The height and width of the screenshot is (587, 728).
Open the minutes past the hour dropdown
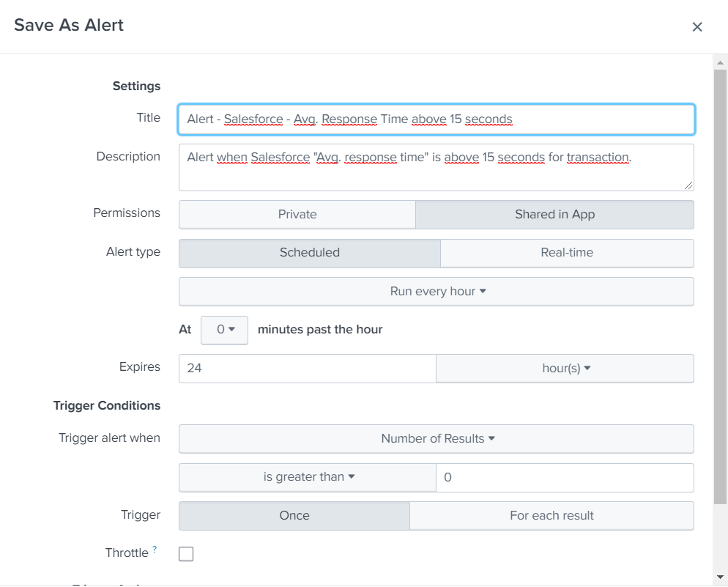[x=225, y=330]
